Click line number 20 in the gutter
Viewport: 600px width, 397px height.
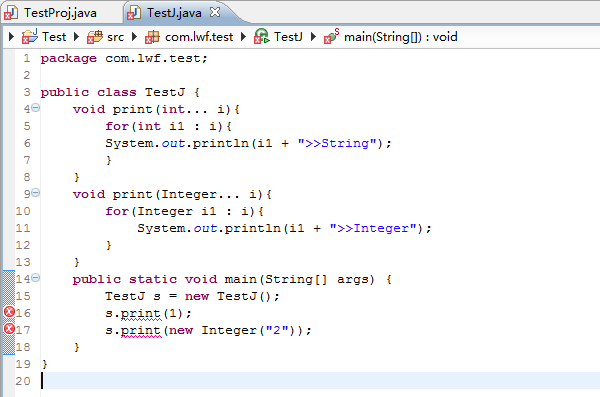tap(23, 381)
